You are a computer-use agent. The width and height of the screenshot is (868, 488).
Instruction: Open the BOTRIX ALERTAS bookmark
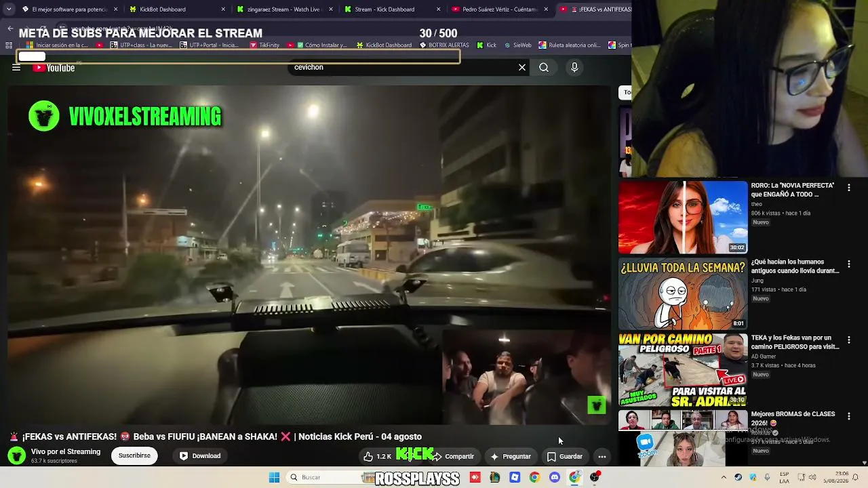[444, 45]
